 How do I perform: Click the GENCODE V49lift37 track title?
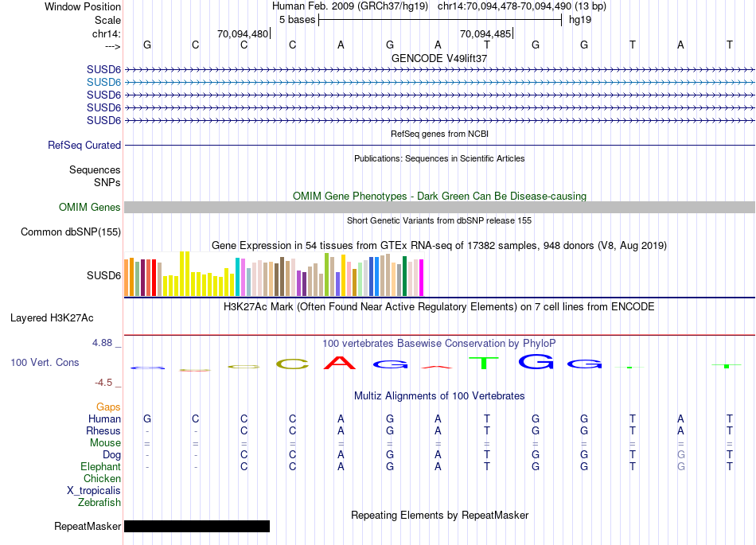pos(439,58)
